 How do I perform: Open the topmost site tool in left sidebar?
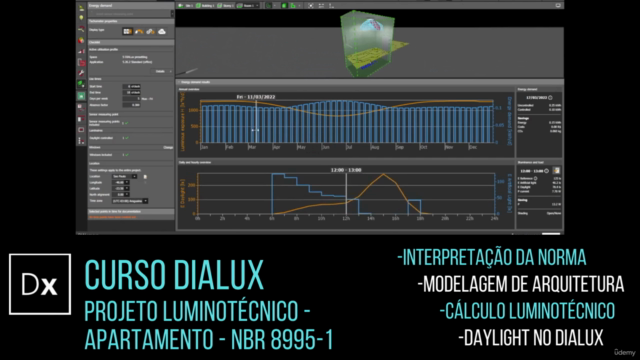point(81,7)
